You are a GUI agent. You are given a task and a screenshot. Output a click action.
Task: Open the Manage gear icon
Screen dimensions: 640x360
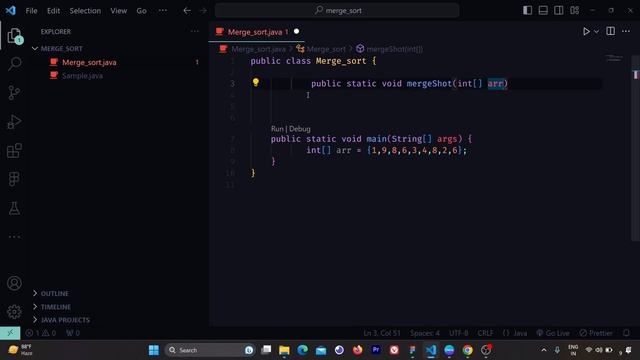[x=14, y=311]
